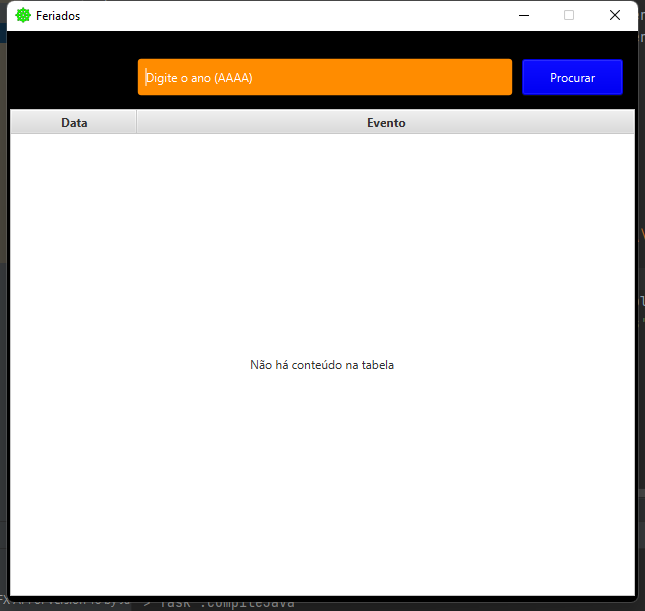Minimize the Feriados window
The width and height of the screenshot is (645, 611).
(x=524, y=16)
